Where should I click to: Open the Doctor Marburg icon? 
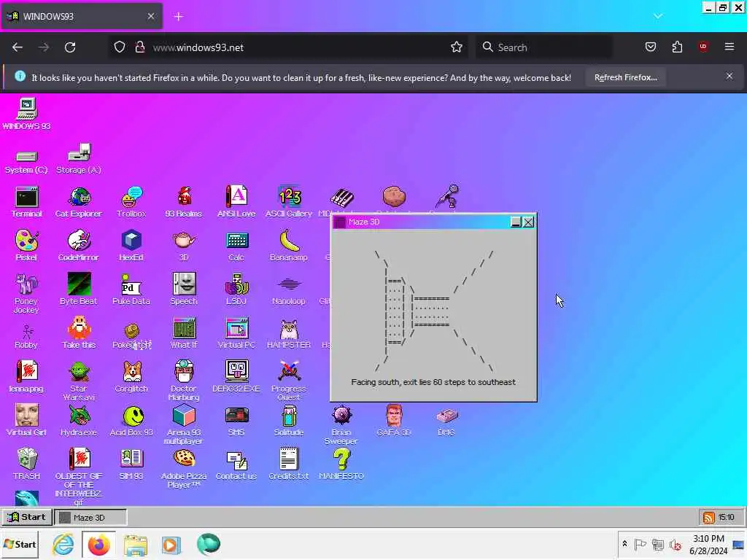[184, 381]
